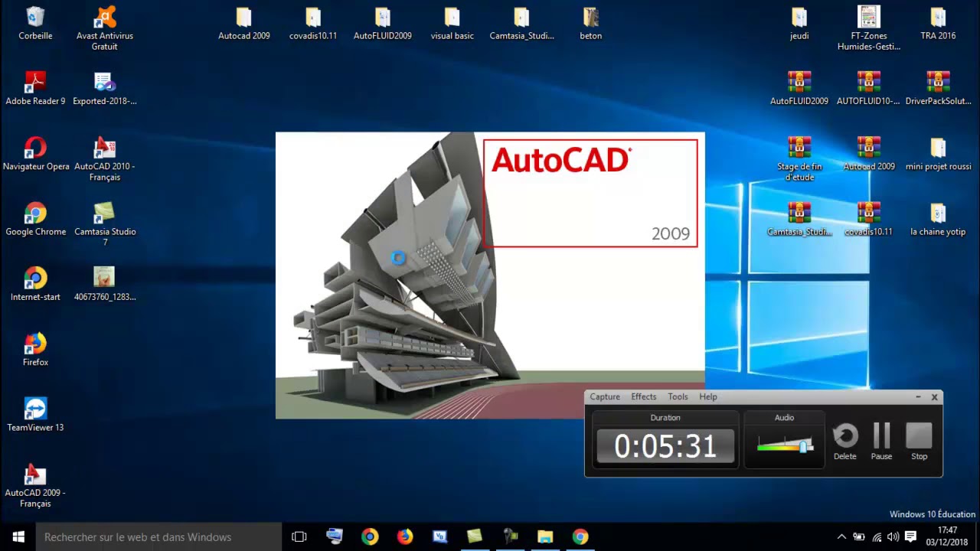The image size is (980, 551).
Task: Launch the Firefox desktop shortcut
Action: [35, 349]
